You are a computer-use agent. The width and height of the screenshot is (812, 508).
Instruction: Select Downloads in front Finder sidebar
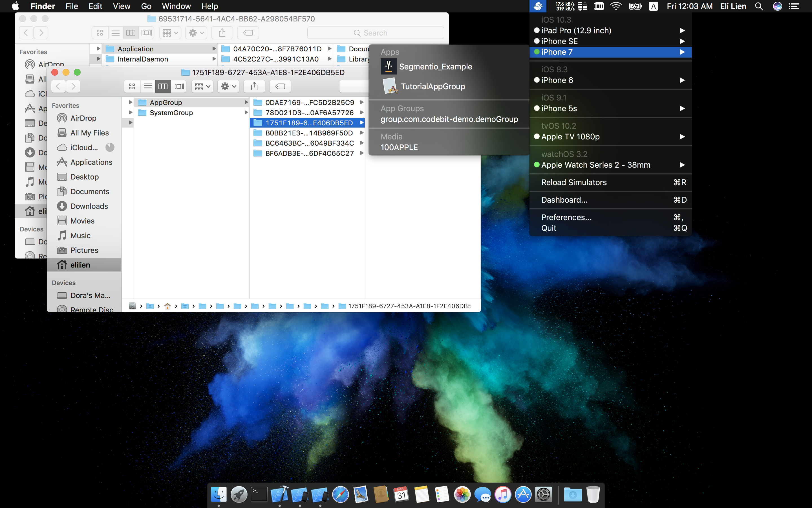pos(84,206)
